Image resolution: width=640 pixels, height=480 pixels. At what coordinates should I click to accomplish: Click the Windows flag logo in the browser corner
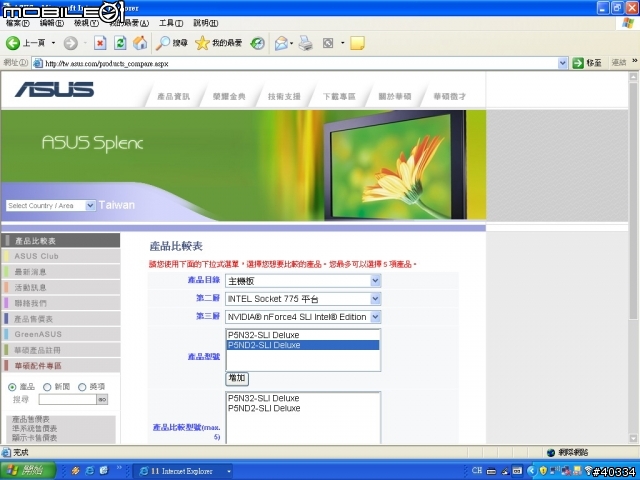[x=628, y=23]
